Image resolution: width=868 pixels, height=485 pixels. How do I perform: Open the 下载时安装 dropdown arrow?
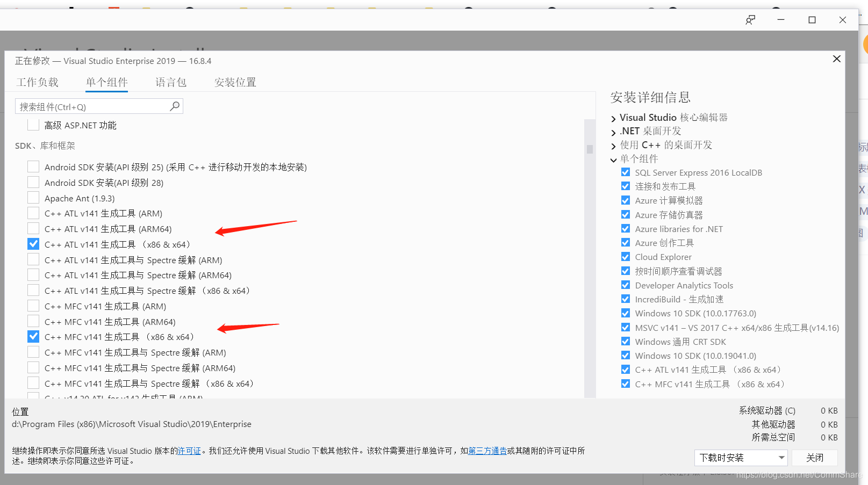tap(781, 458)
